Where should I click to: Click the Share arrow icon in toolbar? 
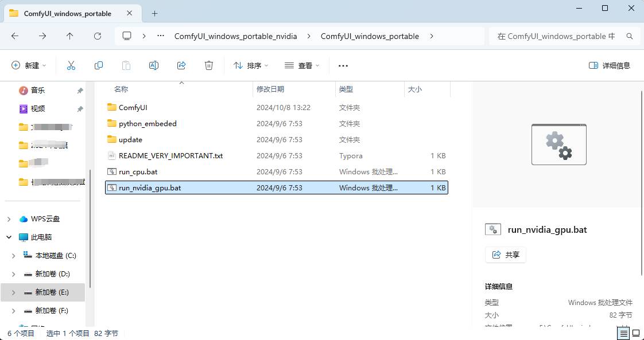pos(181,65)
